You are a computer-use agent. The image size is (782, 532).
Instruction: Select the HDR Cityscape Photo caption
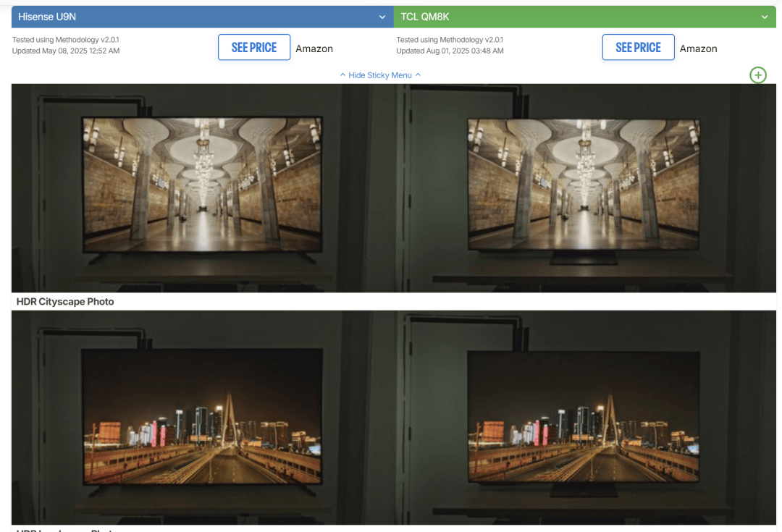coord(65,302)
